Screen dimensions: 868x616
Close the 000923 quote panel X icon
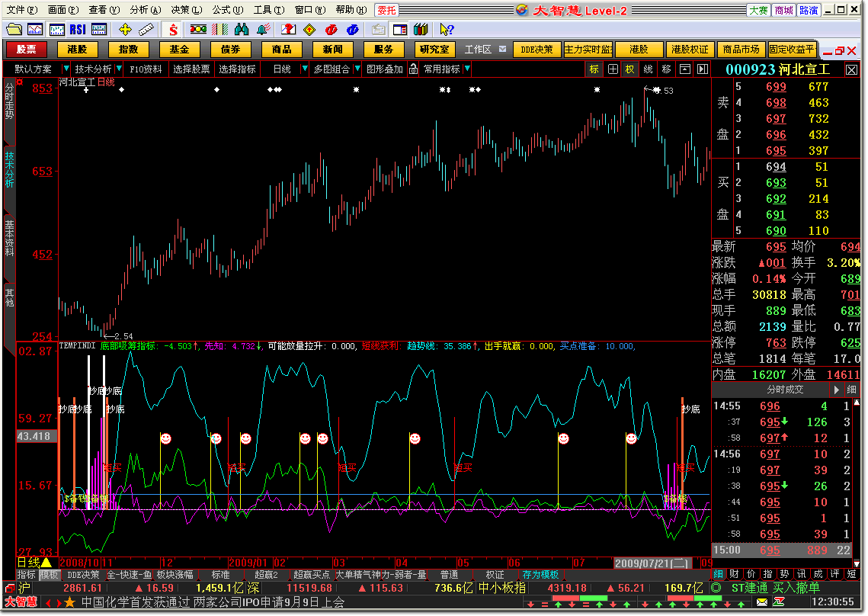click(851, 70)
